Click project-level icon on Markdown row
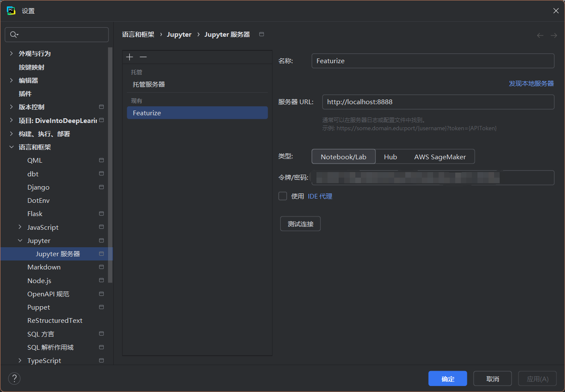The height and width of the screenshot is (392, 565). tap(101, 267)
